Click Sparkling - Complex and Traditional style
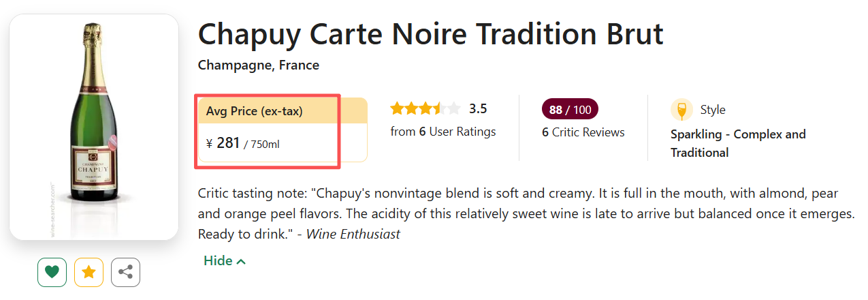This screenshot has height=300, width=868. tap(737, 143)
